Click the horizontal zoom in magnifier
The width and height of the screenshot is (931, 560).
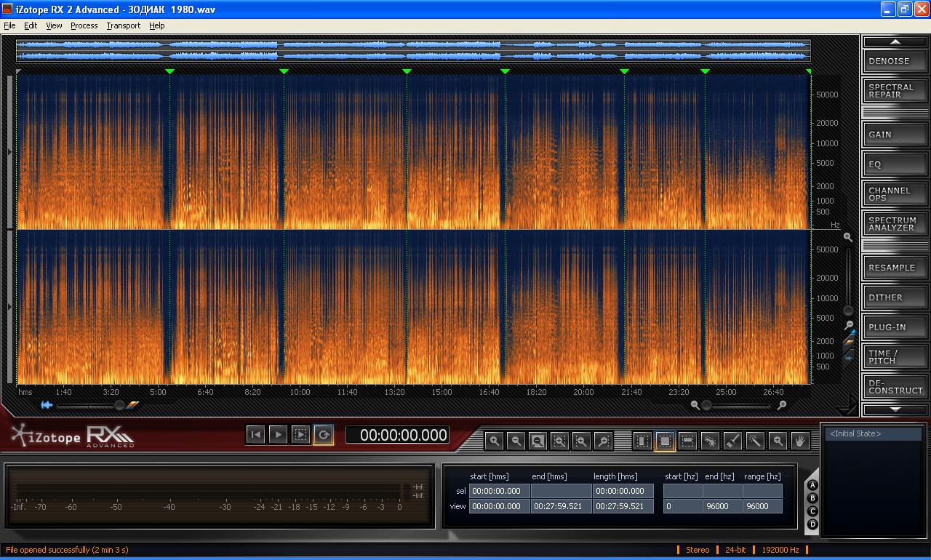[782, 405]
